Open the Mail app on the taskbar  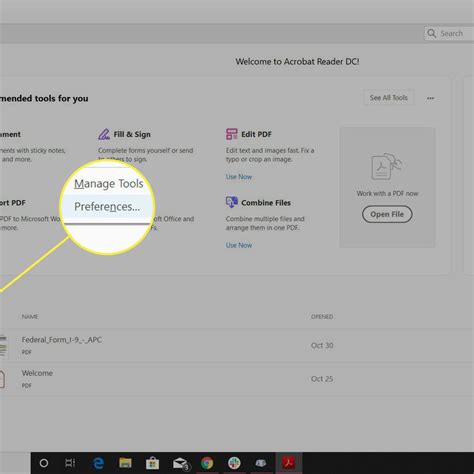coord(180,463)
